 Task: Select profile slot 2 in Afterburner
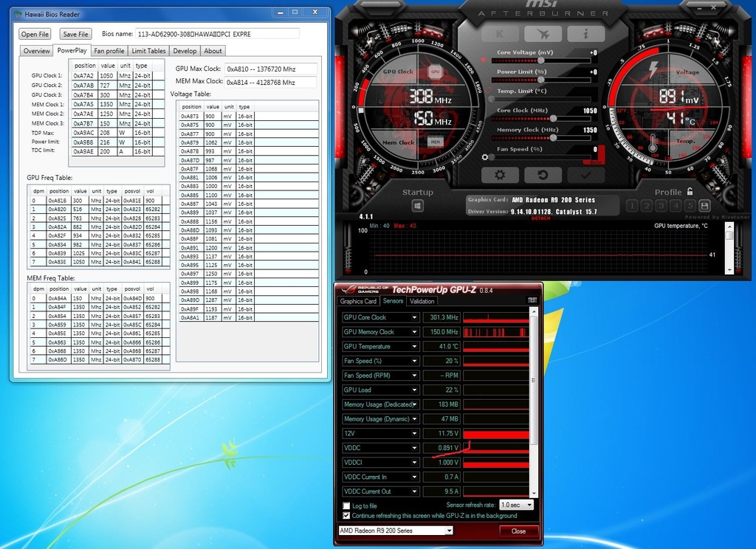tap(647, 207)
